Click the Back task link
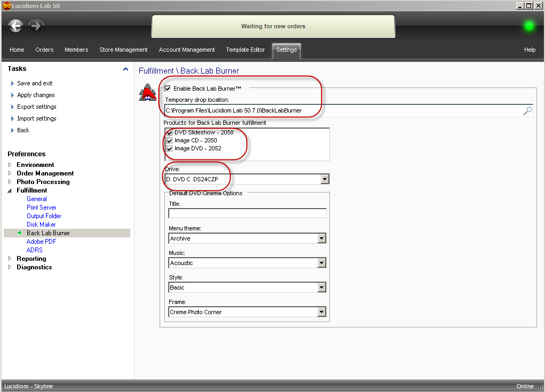This screenshot has width=545, height=392. point(23,130)
